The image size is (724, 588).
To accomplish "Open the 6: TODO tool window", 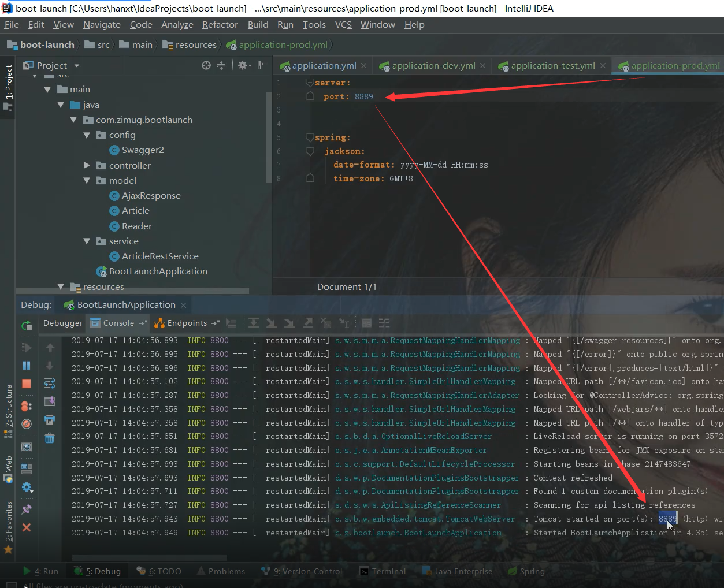I will pos(159,571).
